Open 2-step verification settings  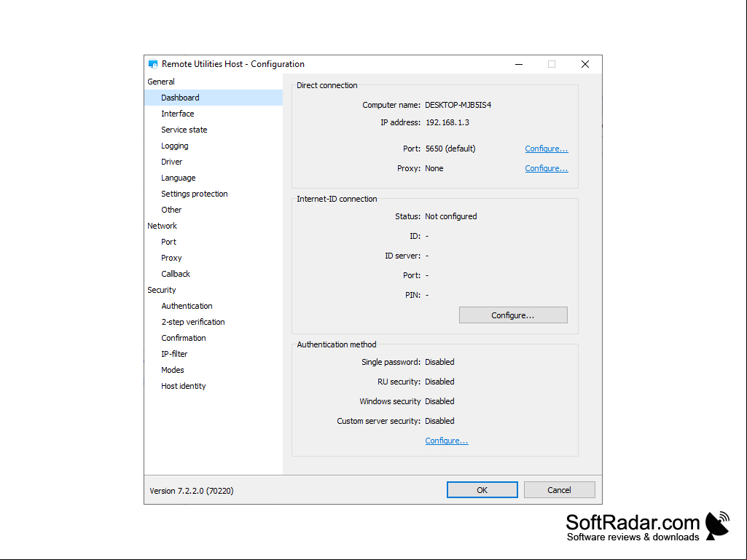click(193, 322)
